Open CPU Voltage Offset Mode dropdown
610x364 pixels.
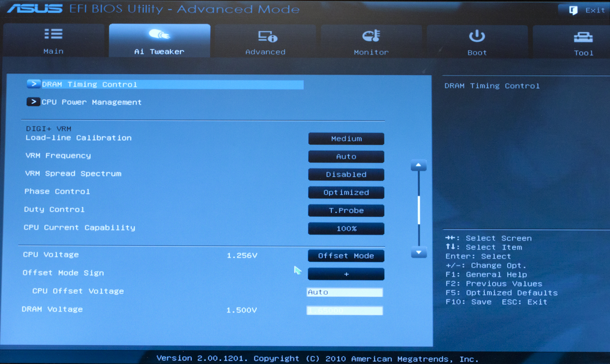click(346, 256)
